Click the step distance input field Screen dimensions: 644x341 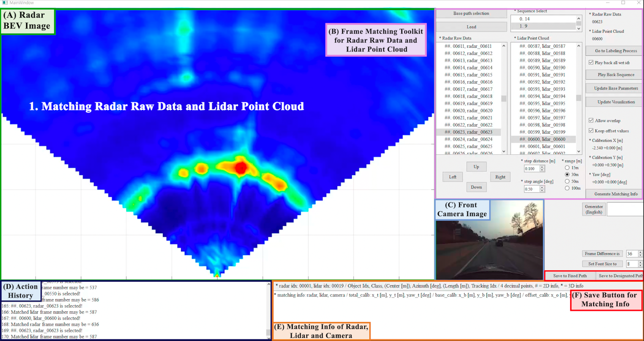(x=531, y=168)
